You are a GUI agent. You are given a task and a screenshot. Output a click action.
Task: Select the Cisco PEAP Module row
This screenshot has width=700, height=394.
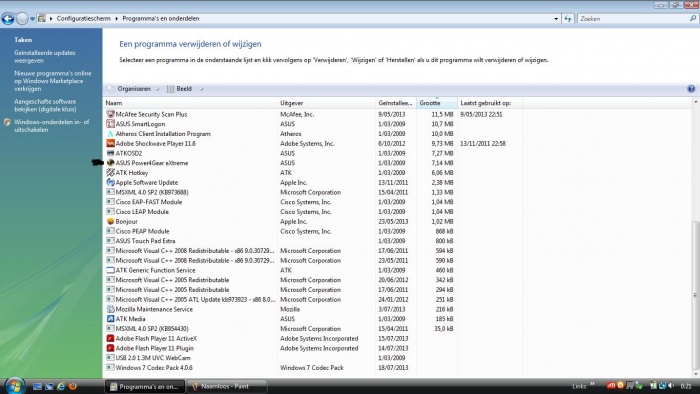(x=312, y=231)
